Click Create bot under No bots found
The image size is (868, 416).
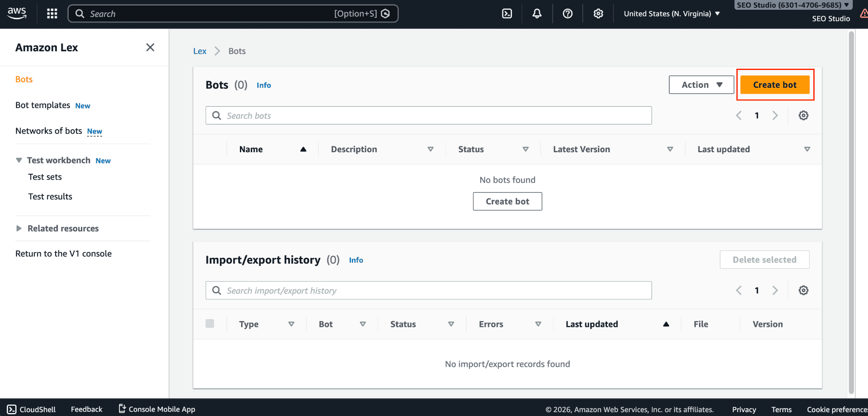point(507,201)
